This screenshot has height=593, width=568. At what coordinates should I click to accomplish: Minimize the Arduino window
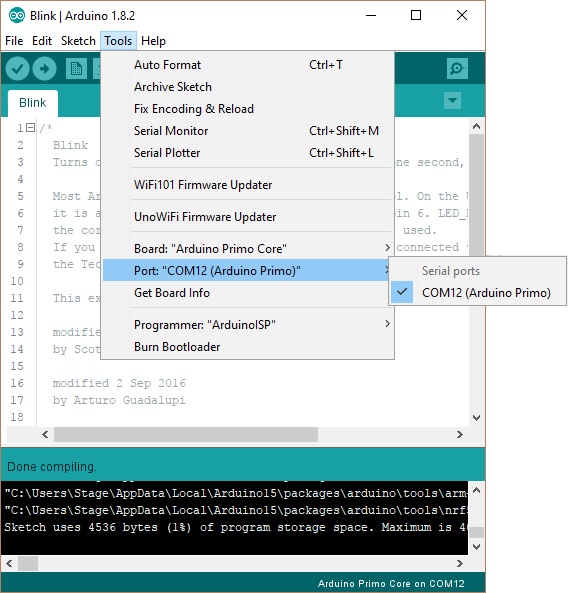tap(371, 16)
